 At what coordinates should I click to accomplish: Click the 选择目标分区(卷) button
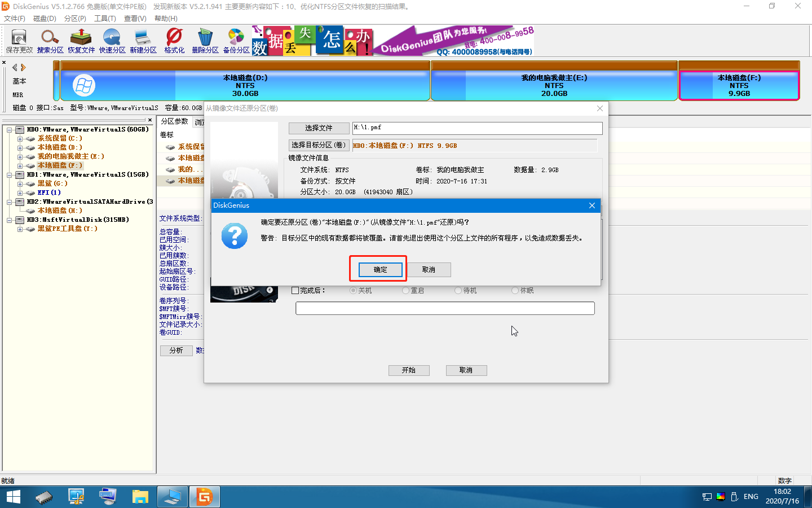click(319, 145)
